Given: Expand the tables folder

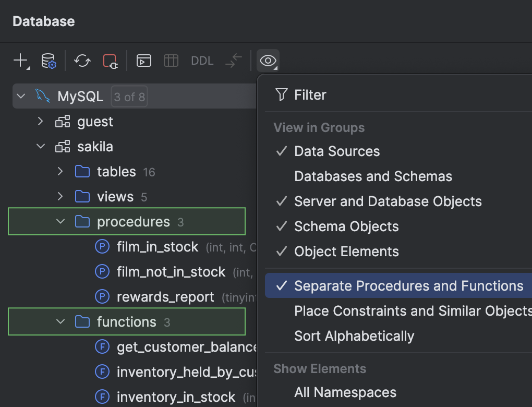Looking at the screenshot, I should pyautogui.click(x=59, y=171).
